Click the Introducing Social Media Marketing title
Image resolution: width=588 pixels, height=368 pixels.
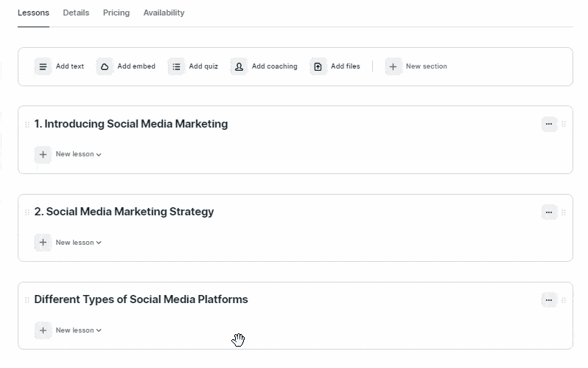(x=131, y=124)
